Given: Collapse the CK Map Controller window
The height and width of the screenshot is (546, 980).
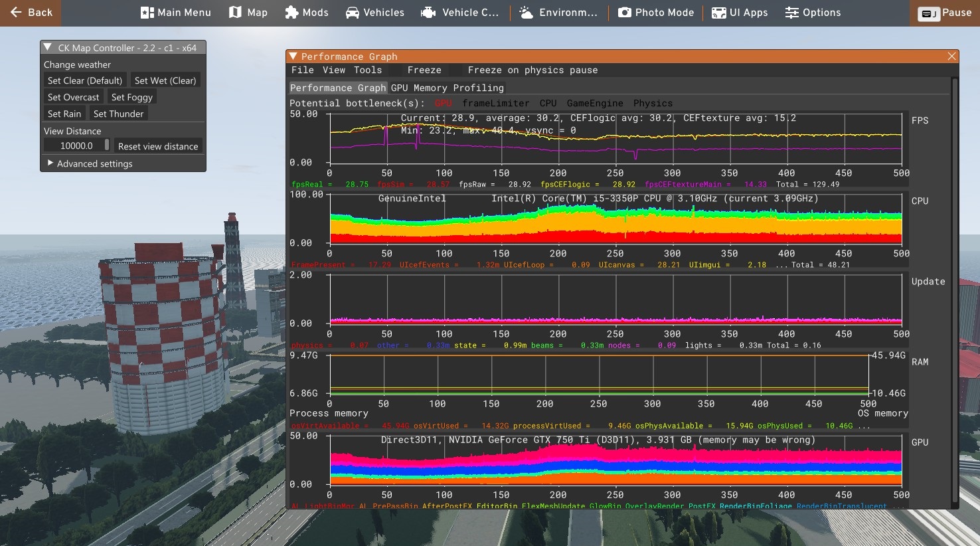Looking at the screenshot, I should 48,48.
